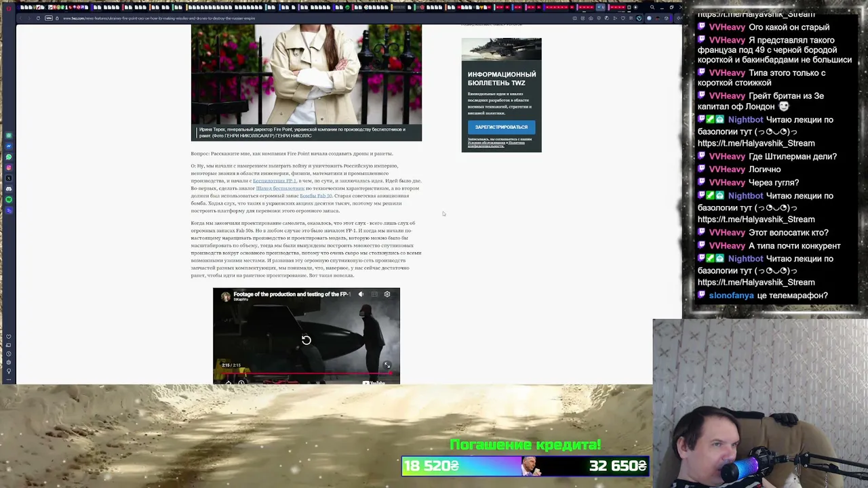Toggle subtitles on the YouTube player
This screenshot has width=868, height=488.
[374, 294]
